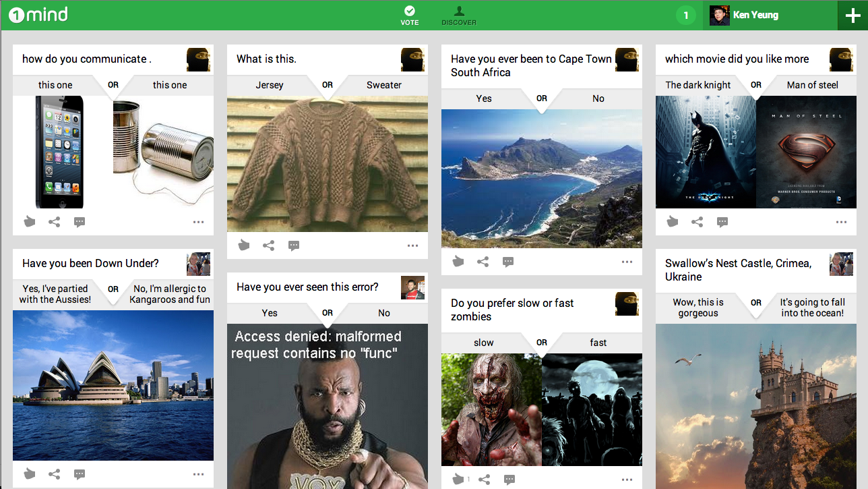Viewport: 868px width, 489px height.
Task: Vote "Yes" on the Cape Town question
Action: coord(483,98)
